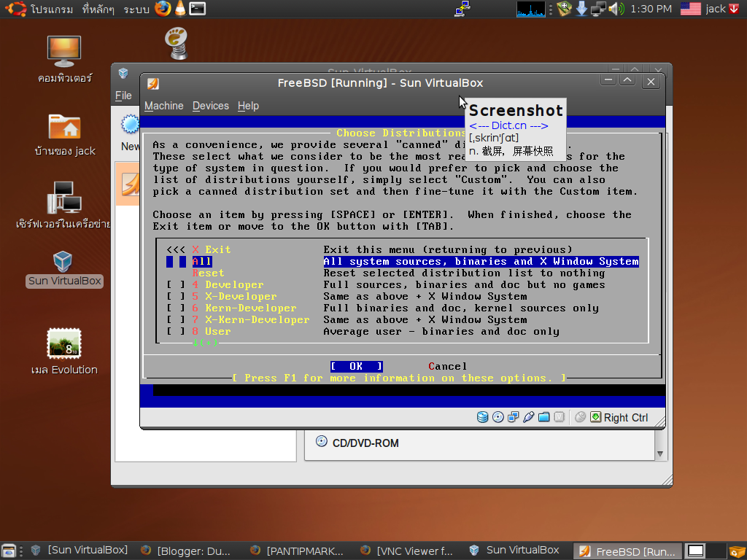This screenshot has width=747, height=560.
Task: Switch to Blogger Firefox taskbar window
Action: 186,551
